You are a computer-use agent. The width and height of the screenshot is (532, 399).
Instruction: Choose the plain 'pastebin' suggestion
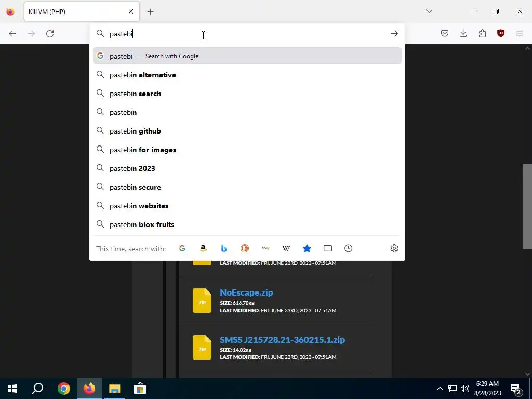247,112
